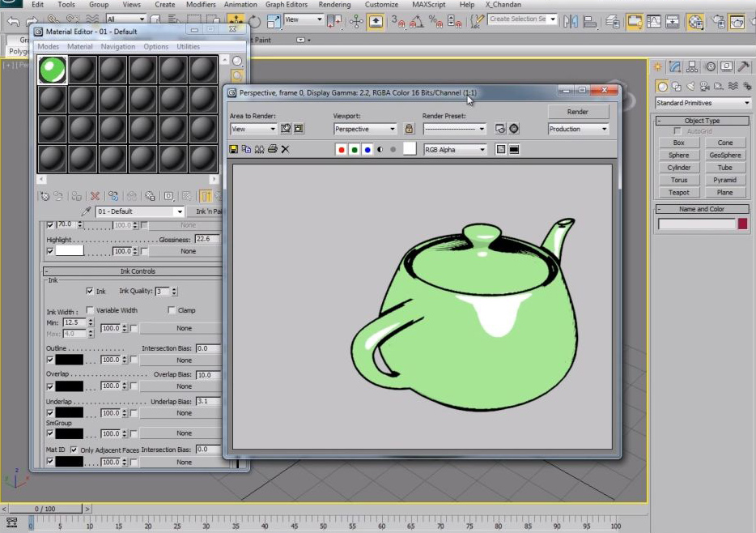Print the rendered teapot image
756x533 pixels.
point(272,149)
